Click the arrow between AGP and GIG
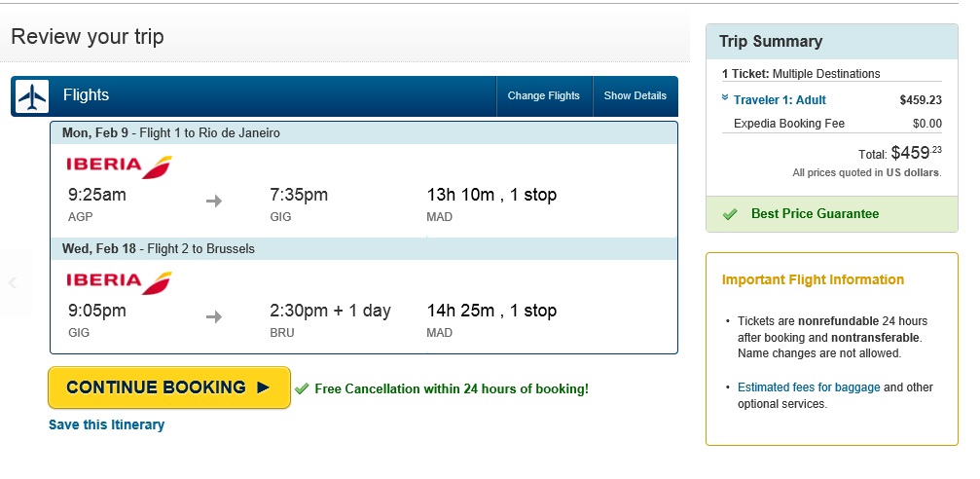Image resolution: width=980 pixels, height=479 pixels. click(x=214, y=201)
